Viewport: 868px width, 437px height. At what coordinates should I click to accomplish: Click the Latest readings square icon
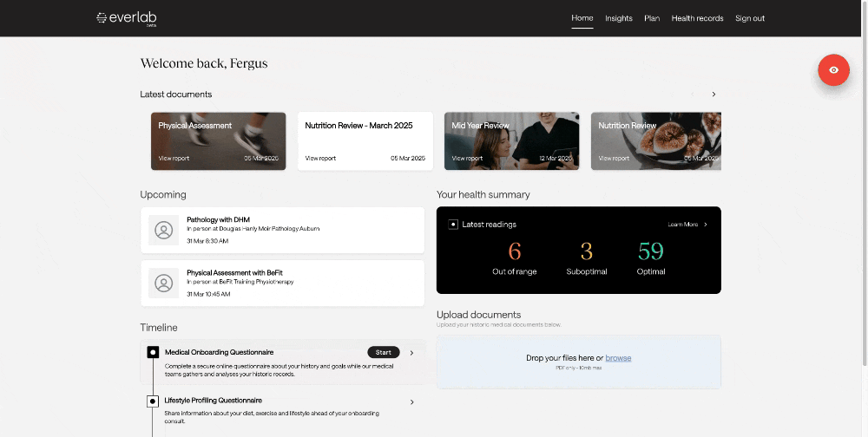453,225
